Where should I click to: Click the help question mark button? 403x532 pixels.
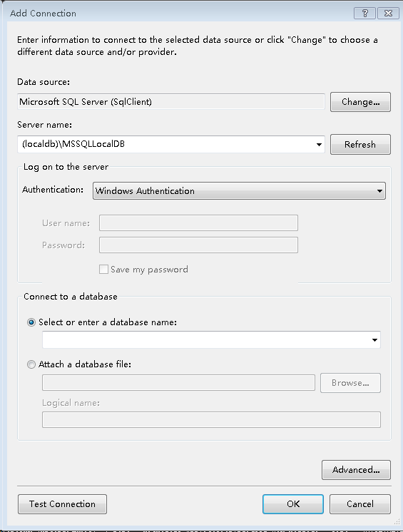[x=365, y=14]
